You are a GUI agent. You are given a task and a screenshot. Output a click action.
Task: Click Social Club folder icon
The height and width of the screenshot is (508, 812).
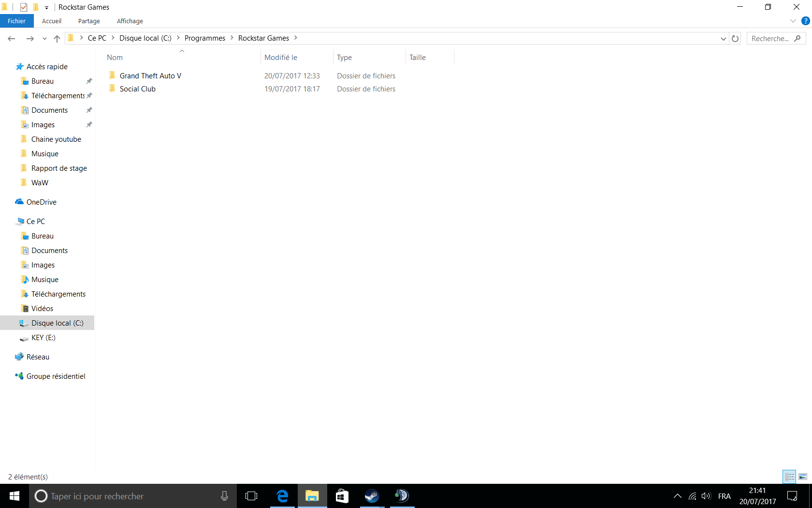(x=112, y=89)
